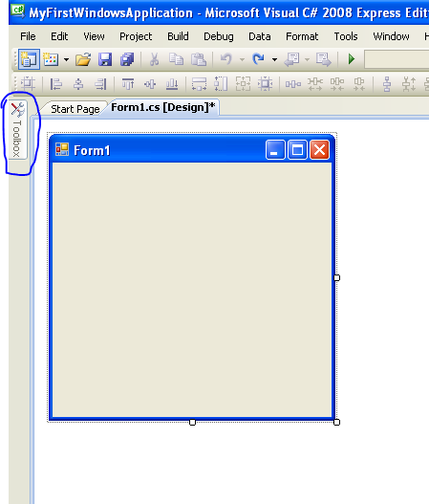429x504 pixels.
Task: Open the Tools menu
Action: click(346, 36)
